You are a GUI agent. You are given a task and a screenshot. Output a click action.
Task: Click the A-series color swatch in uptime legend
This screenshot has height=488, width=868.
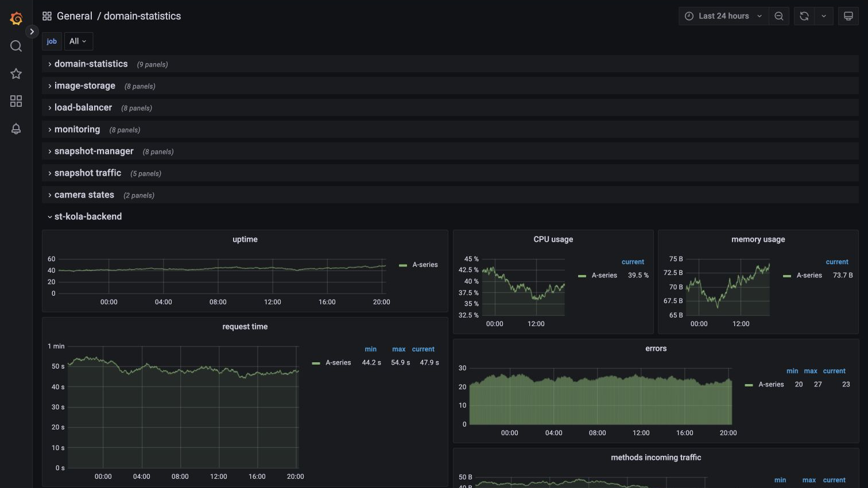pos(403,265)
